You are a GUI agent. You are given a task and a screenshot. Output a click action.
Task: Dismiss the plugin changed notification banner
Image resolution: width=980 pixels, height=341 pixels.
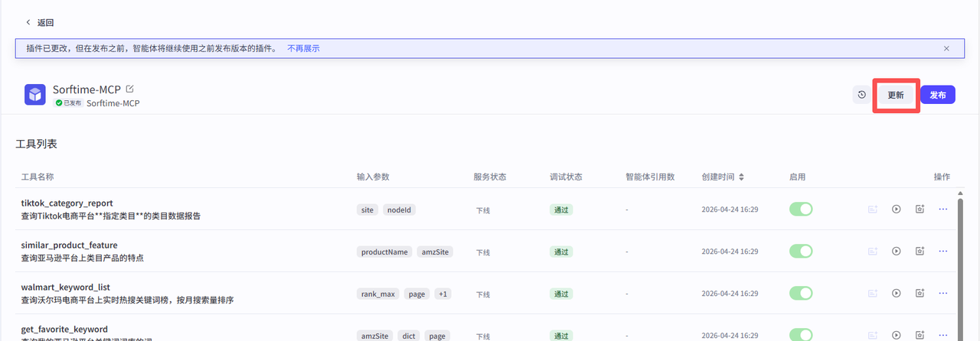tap(946, 48)
